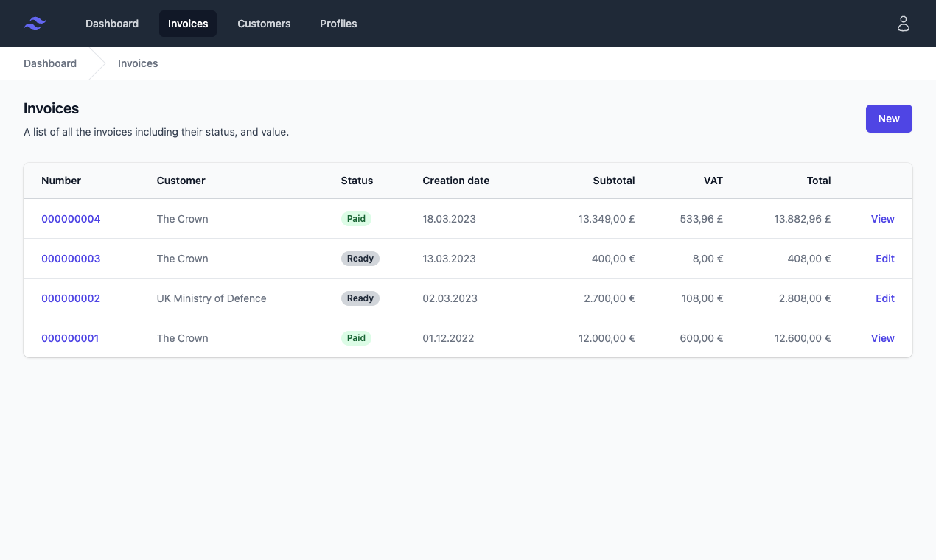Click the subtotal 2.700,00 €
Viewport: 936px width, 560px height.
610,298
